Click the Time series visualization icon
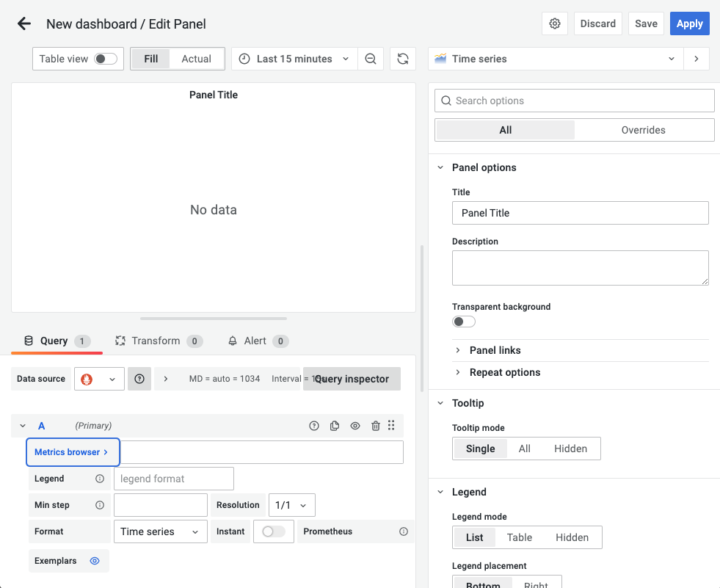Screen dimensions: 720x588 440,59
